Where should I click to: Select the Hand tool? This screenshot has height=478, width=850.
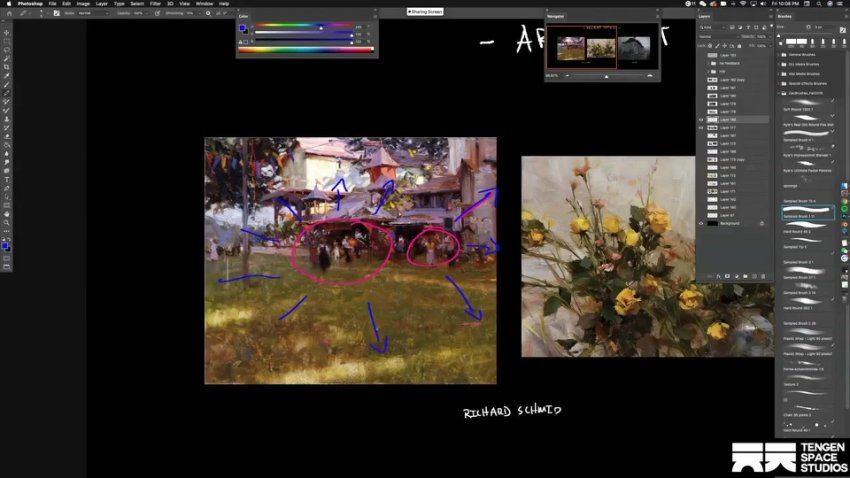pyautogui.click(x=7, y=213)
